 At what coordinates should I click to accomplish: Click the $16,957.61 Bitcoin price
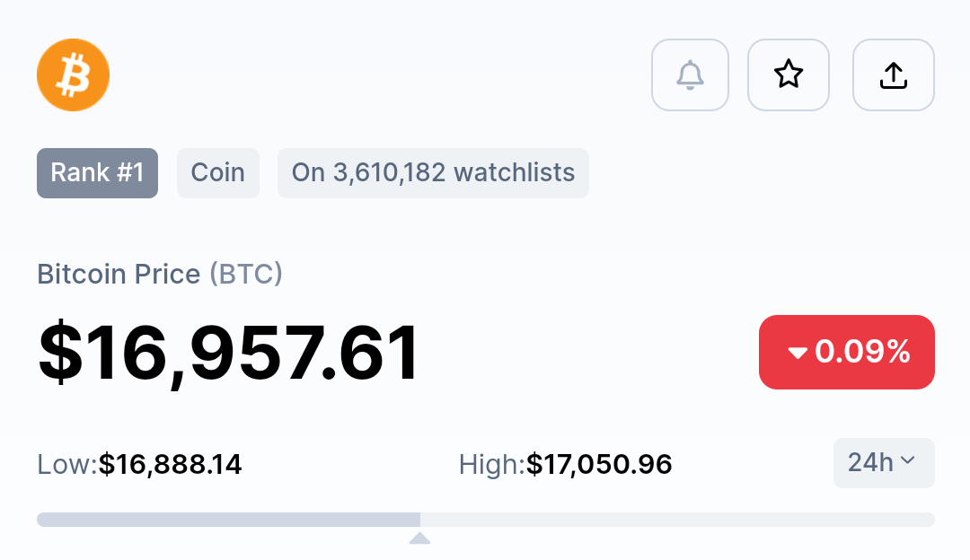point(229,354)
